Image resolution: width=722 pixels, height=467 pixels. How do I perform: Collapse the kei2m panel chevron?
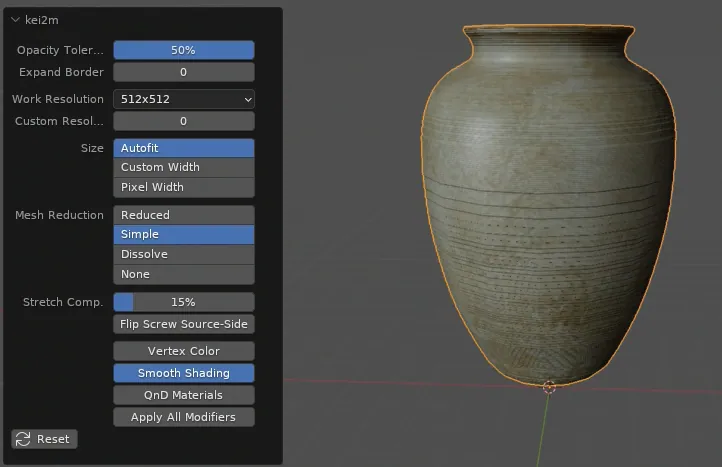[x=15, y=20]
